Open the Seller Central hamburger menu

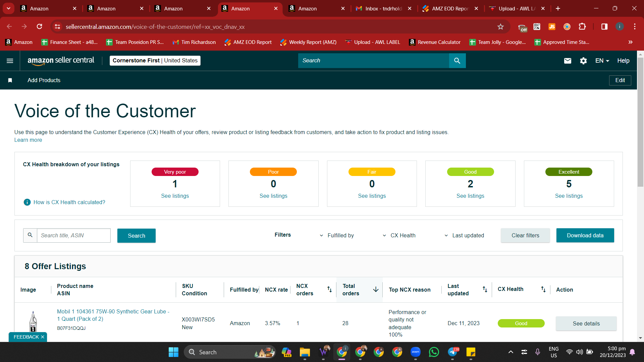(x=10, y=61)
